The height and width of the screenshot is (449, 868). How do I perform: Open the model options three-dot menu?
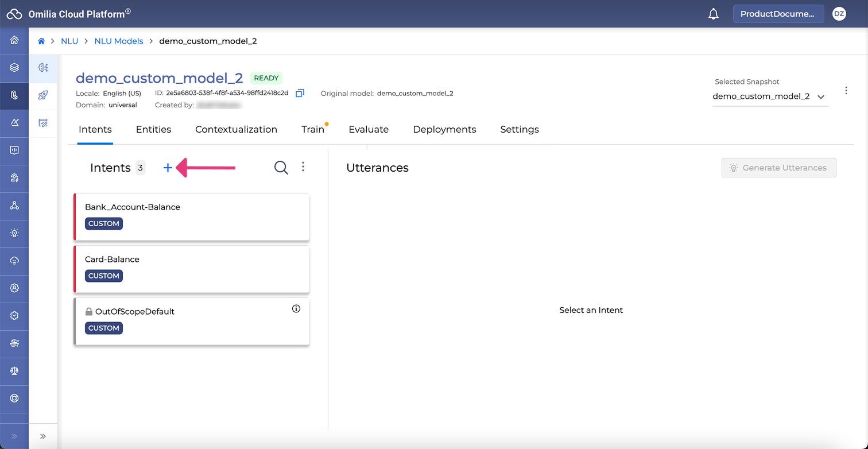tap(846, 91)
